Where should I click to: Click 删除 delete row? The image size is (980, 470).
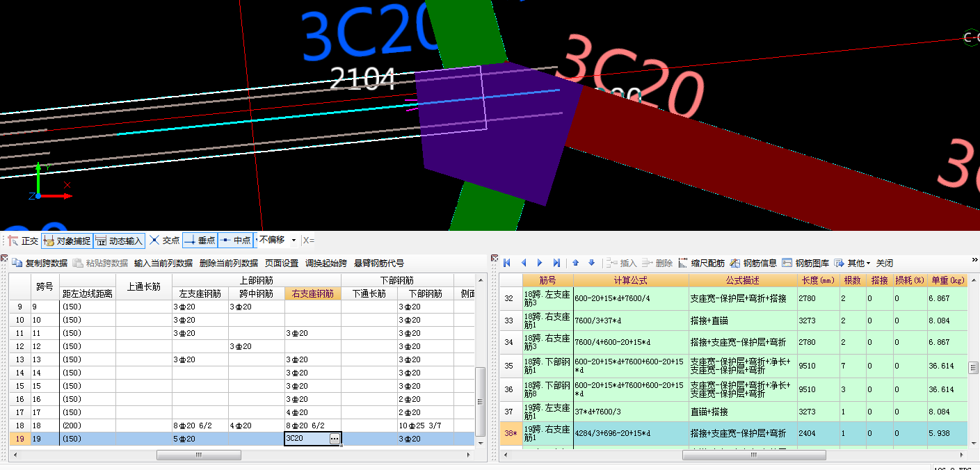tap(657, 264)
